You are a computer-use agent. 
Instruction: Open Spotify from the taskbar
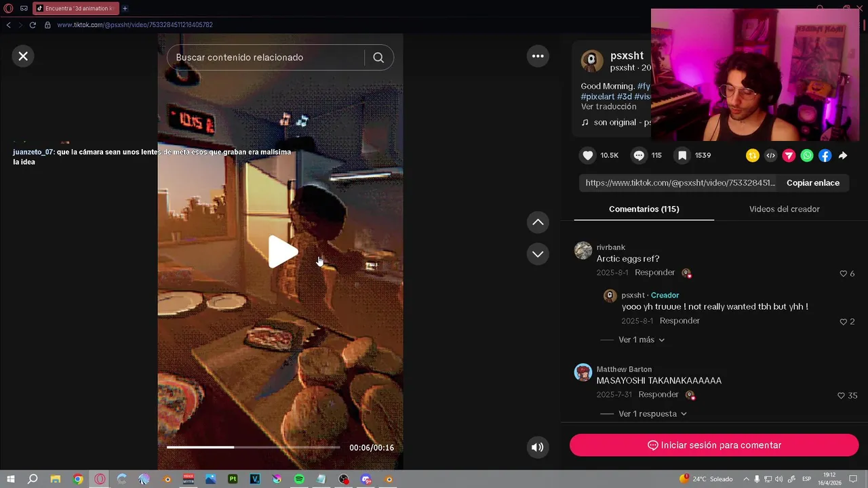(x=299, y=479)
